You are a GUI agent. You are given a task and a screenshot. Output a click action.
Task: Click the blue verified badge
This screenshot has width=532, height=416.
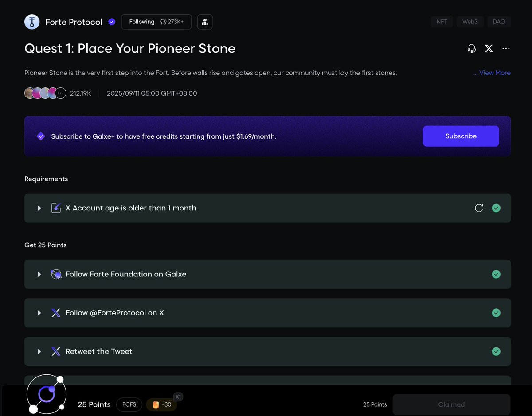[112, 22]
